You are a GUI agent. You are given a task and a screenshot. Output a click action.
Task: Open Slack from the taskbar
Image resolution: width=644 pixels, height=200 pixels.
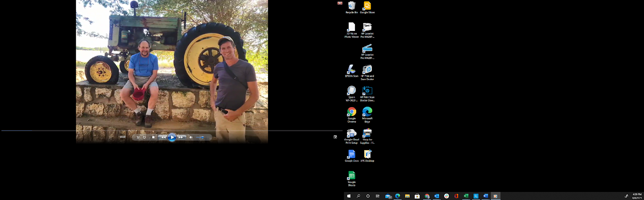[x=446, y=196]
